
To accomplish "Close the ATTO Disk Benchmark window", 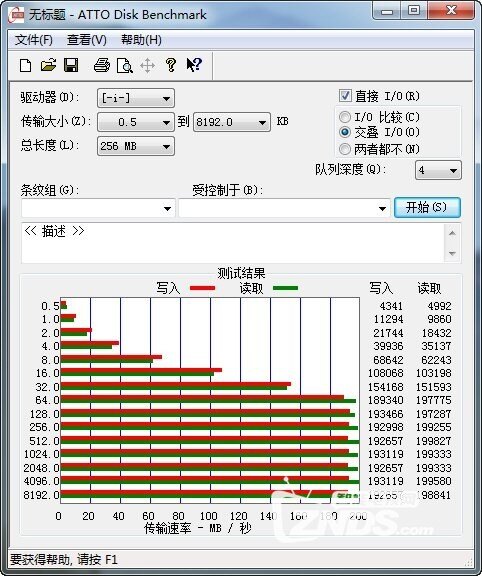I will [450, 11].
